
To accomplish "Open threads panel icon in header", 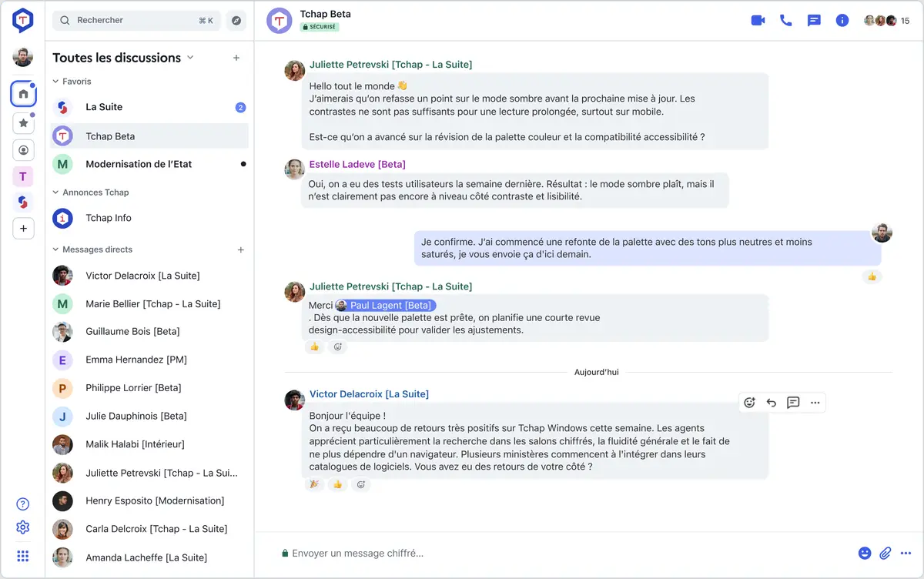I will (x=814, y=21).
